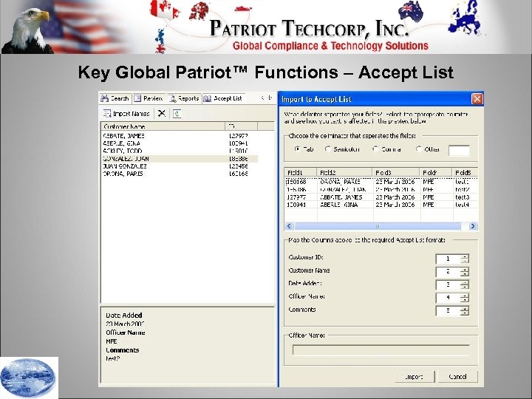Click the Officer Name text field
This screenshot has width=532, height=399.
[x=381, y=349]
